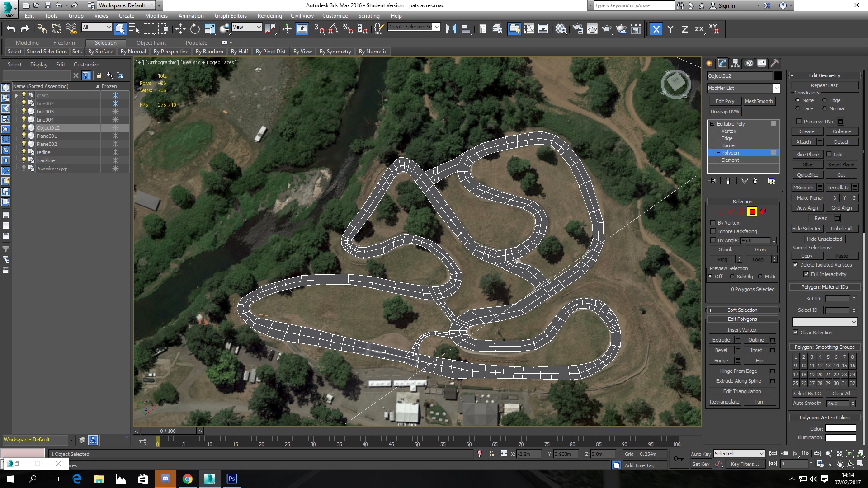
Task: Toggle the Preserve UVs checkbox
Action: tap(799, 122)
